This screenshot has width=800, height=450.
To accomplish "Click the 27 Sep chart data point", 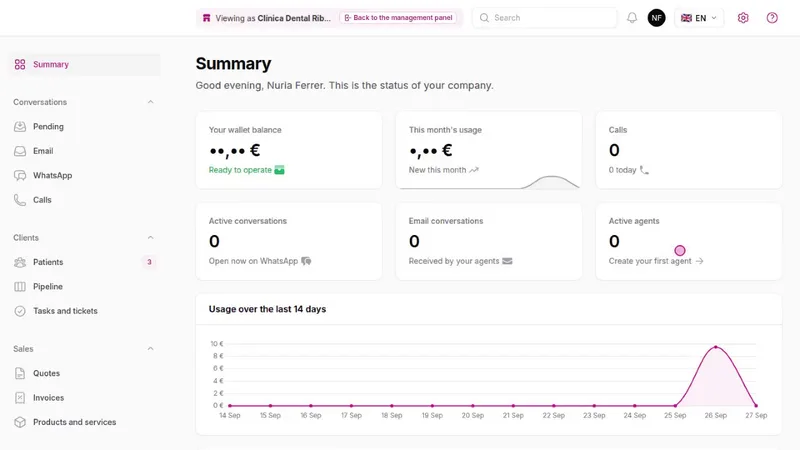I will pyautogui.click(x=756, y=406).
